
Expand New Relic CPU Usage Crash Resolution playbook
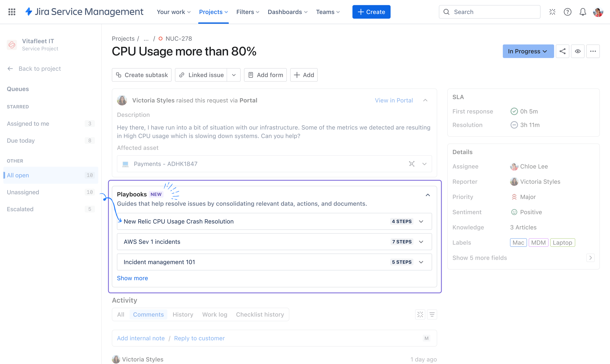click(x=421, y=221)
